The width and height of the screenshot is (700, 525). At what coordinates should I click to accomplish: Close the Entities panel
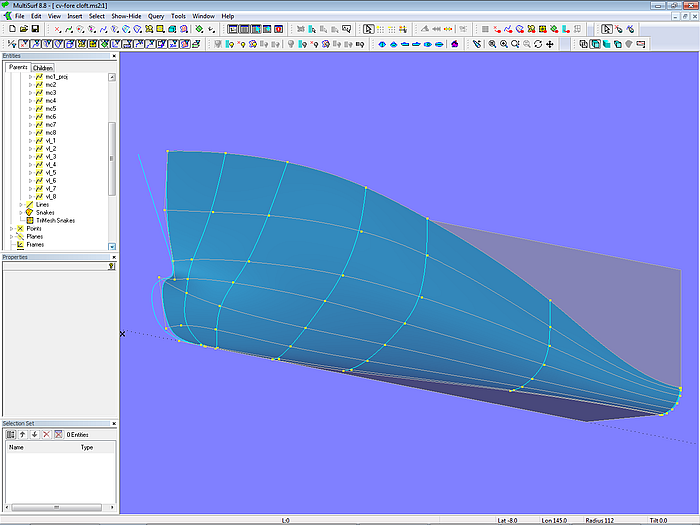click(x=113, y=56)
